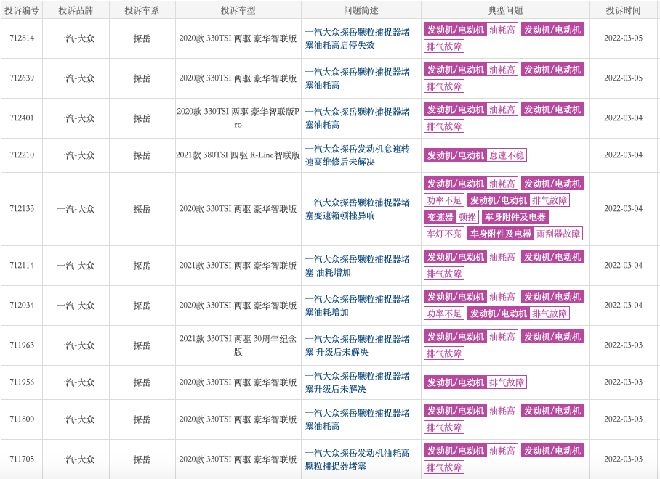Open the 堵塞油耗高 link in row 712401

357,118
